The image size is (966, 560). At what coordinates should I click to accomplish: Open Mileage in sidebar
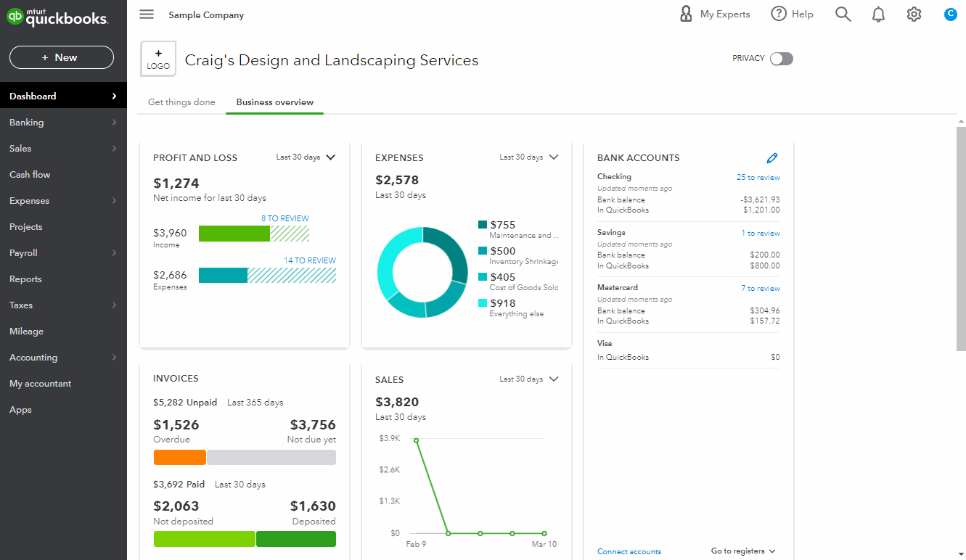click(63, 331)
